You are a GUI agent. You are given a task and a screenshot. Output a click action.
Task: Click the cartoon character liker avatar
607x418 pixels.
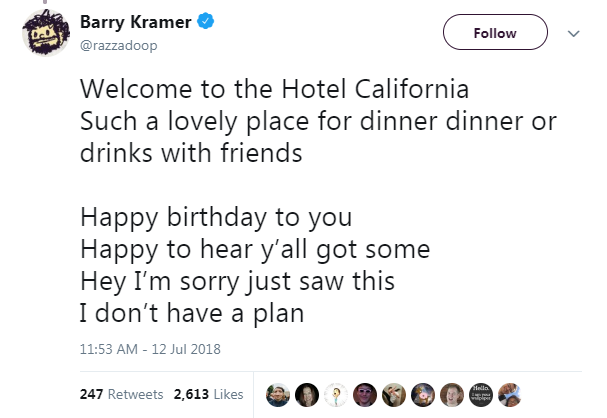(x=337, y=394)
